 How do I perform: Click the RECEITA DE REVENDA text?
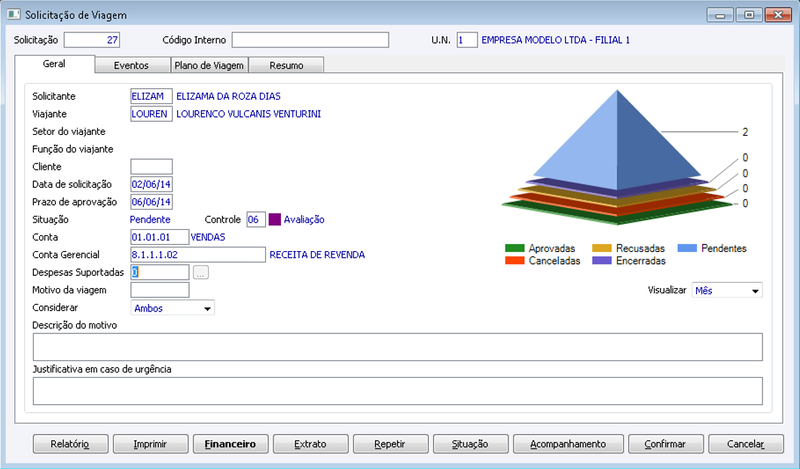coord(317,255)
